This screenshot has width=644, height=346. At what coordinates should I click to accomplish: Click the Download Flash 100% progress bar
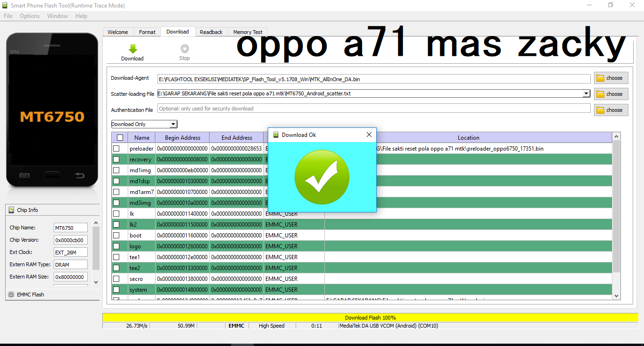click(370, 318)
